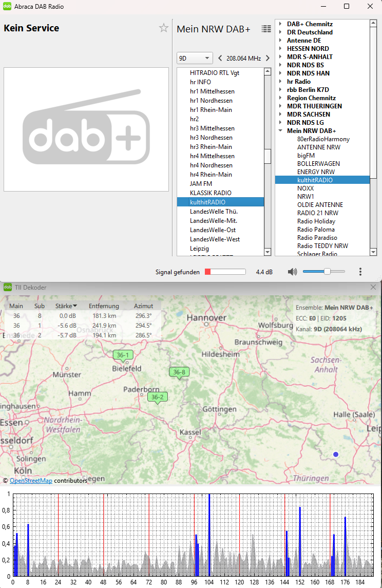The width and height of the screenshot is (382, 588).
Task: Select OLDIE ANTENNE in ensemble tree
Action: pos(320,205)
